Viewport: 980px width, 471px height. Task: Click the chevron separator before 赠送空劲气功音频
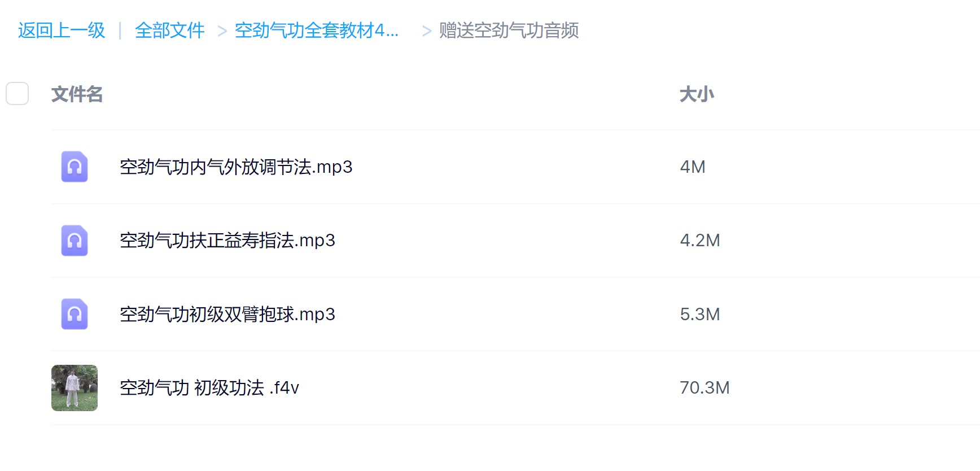427,32
